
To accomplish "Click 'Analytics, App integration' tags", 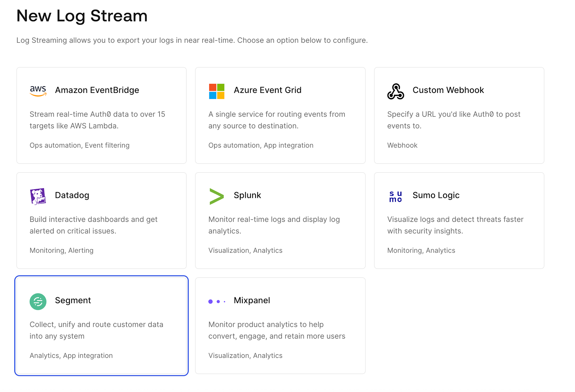I will pyautogui.click(x=71, y=355).
